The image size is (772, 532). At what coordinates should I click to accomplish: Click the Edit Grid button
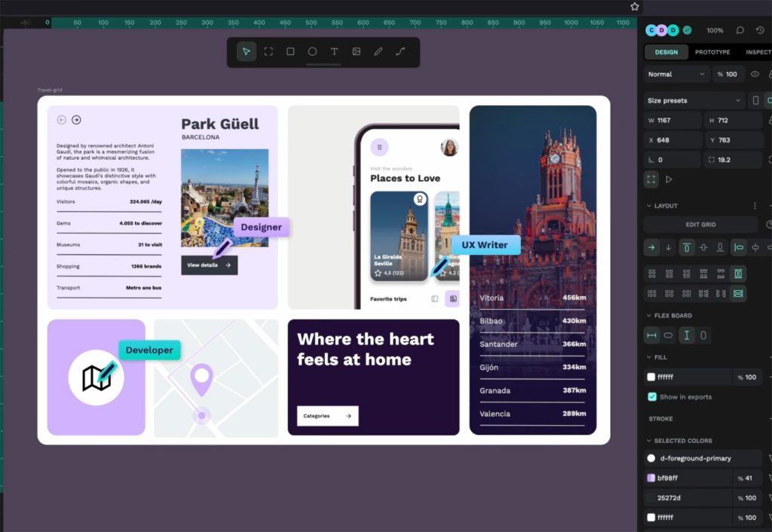[700, 225]
